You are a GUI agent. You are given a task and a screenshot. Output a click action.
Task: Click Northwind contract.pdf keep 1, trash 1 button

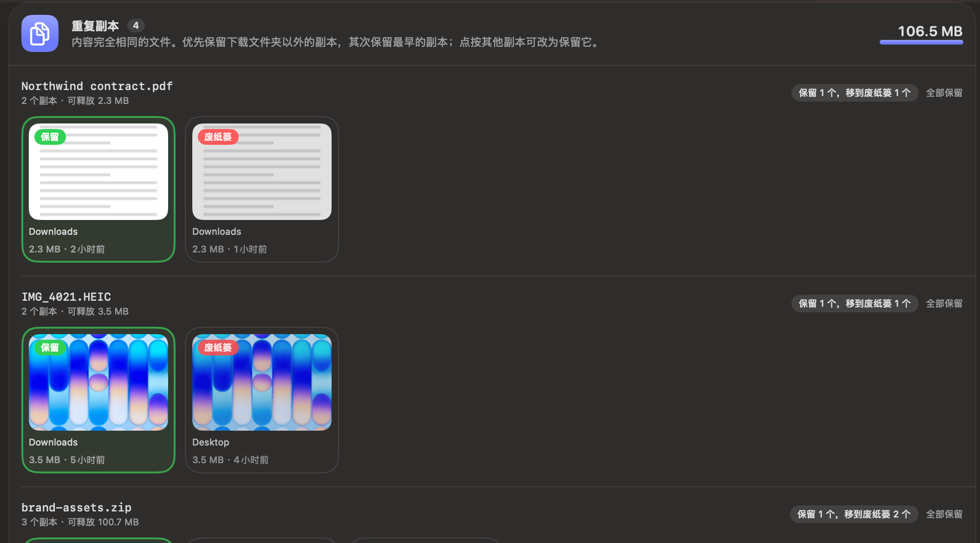pyautogui.click(x=855, y=93)
